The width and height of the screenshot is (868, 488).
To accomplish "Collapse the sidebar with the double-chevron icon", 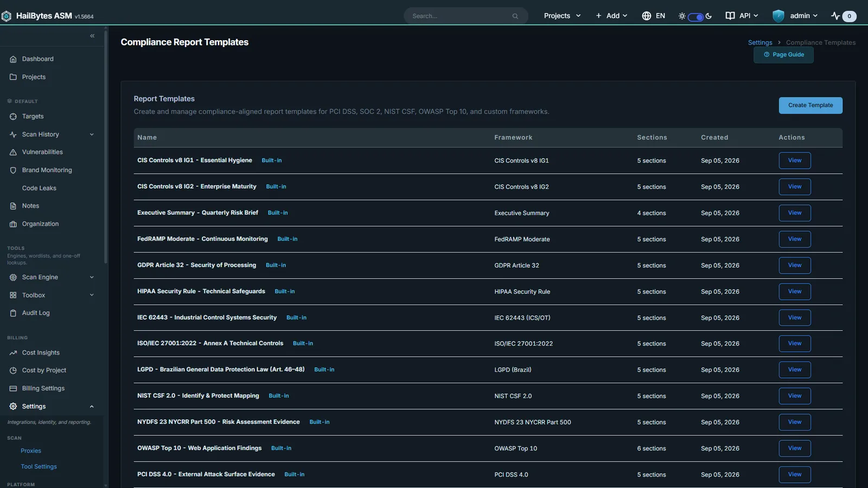I will (x=92, y=36).
